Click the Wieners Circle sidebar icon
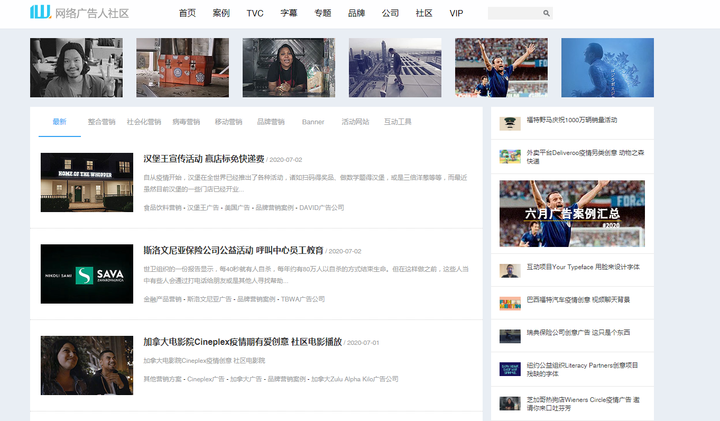The image size is (720, 421). pyautogui.click(x=510, y=404)
